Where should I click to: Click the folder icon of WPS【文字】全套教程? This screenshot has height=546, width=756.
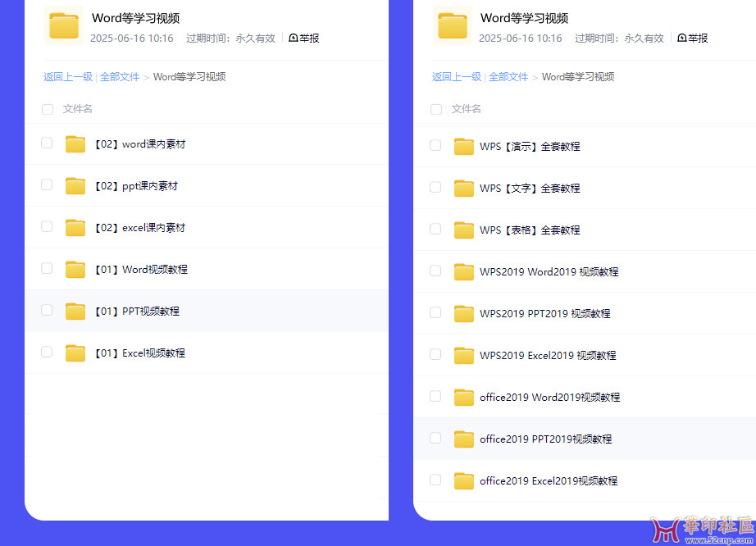coord(464,189)
